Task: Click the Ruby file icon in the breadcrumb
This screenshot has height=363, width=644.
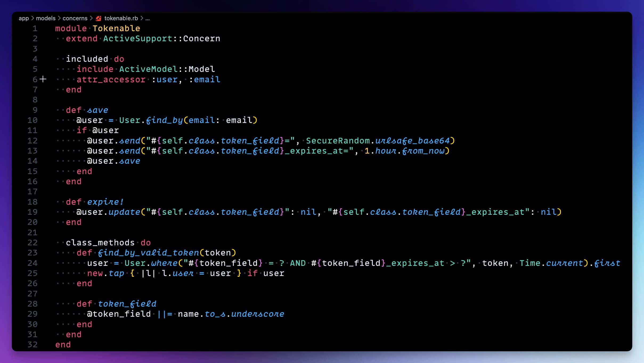Action: point(98,18)
